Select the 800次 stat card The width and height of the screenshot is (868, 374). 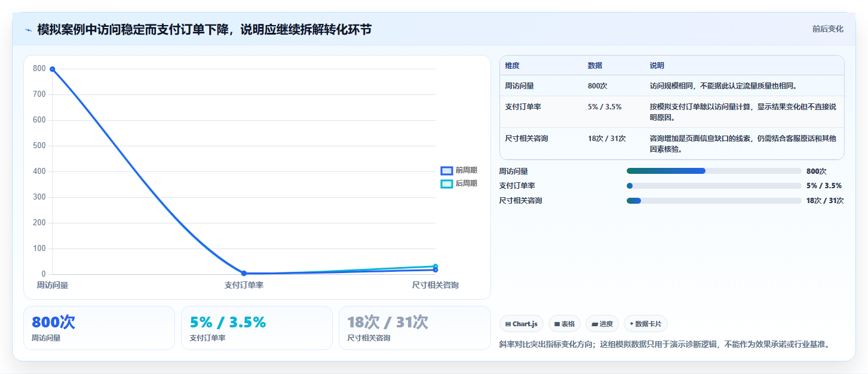point(99,328)
